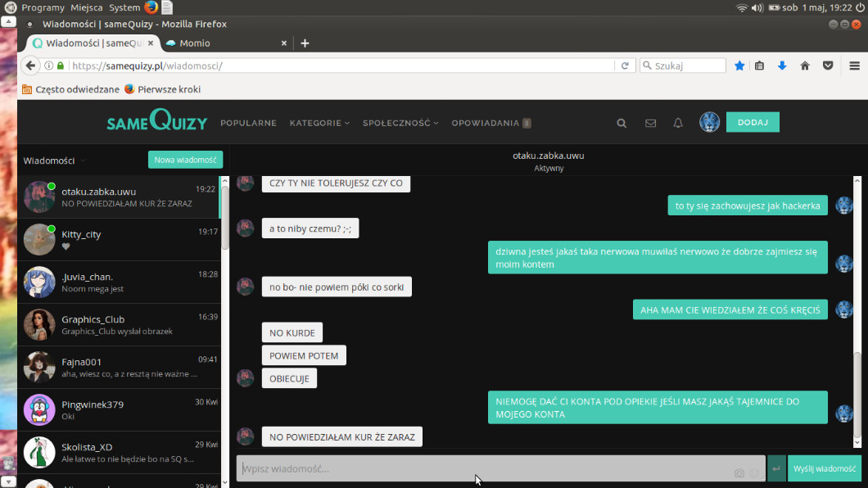The width and height of the screenshot is (868, 488).
Task: Click the Firefox bookmark star icon
Action: click(739, 66)
